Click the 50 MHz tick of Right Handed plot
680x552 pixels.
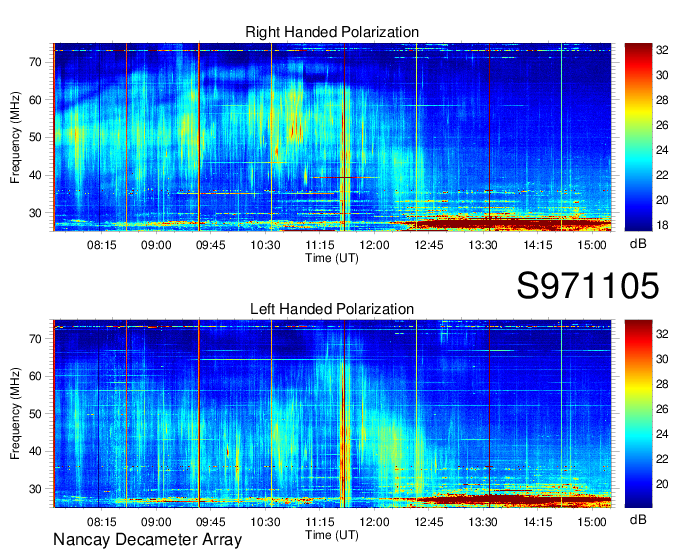click(36, 137)
